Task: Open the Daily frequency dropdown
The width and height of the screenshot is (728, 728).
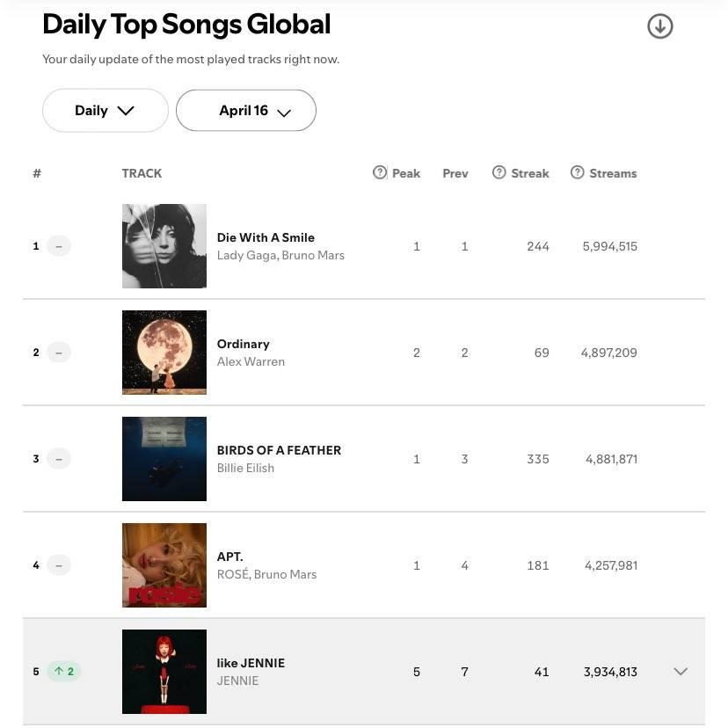Action: 106,111
